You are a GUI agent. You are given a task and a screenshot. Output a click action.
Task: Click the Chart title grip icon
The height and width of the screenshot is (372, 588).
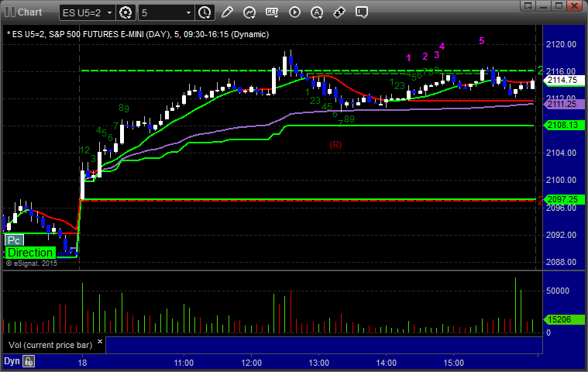(x=10, y=12)
